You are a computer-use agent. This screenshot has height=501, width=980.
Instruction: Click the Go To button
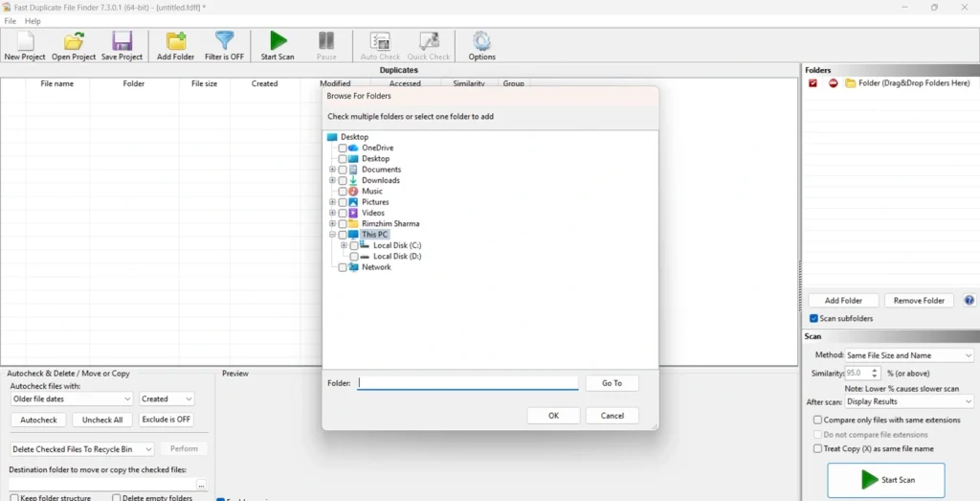pyautogui.click(x=612, y=383)
